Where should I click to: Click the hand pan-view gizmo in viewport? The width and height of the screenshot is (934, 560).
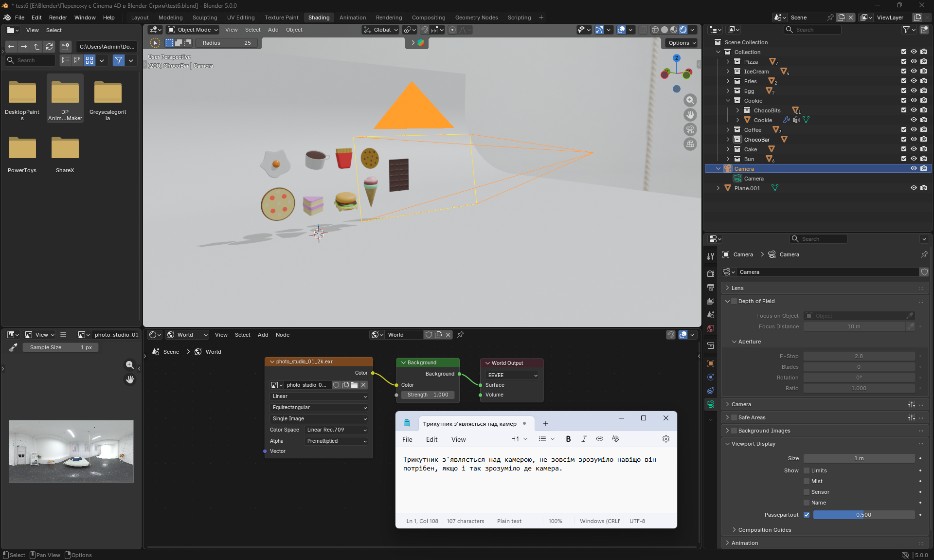pos(690,115)
